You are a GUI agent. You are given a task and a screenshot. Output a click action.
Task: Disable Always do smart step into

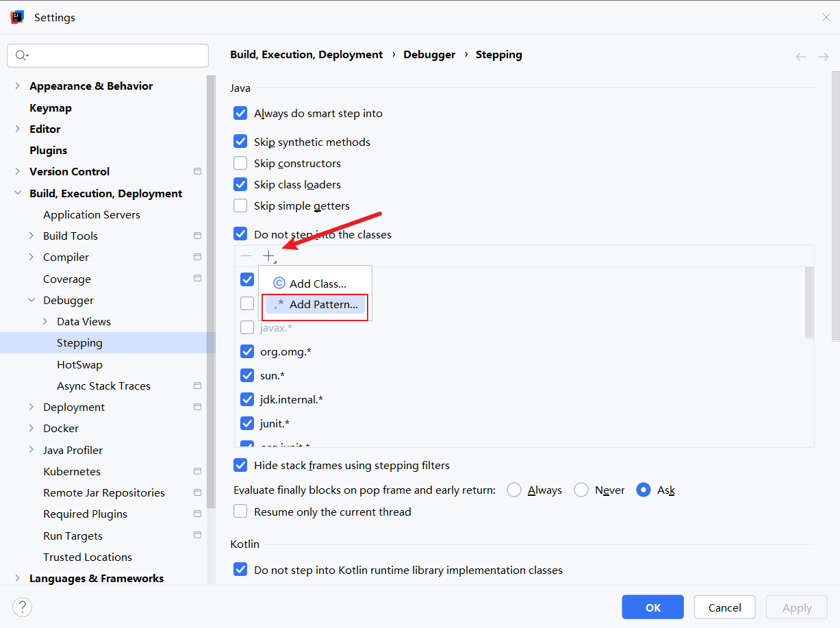tap(240, 113)
